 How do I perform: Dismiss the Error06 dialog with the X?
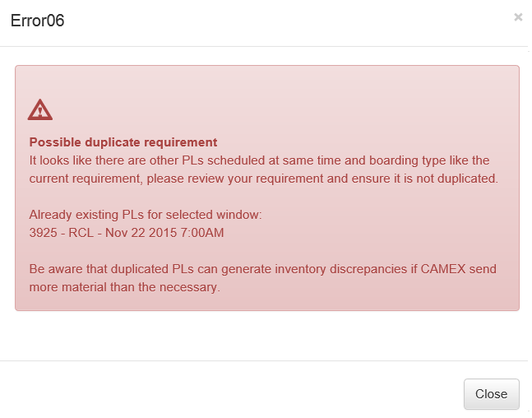tap(518, 17)
